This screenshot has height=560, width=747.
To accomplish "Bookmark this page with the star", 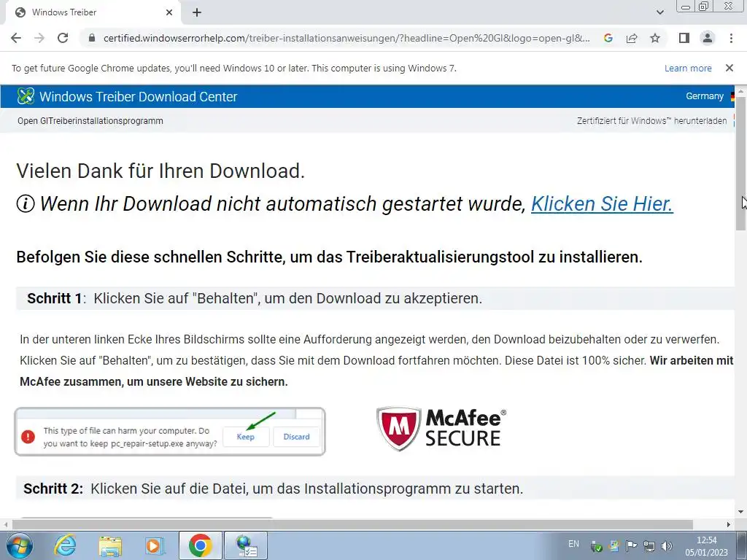I will (x=655, y=38).
